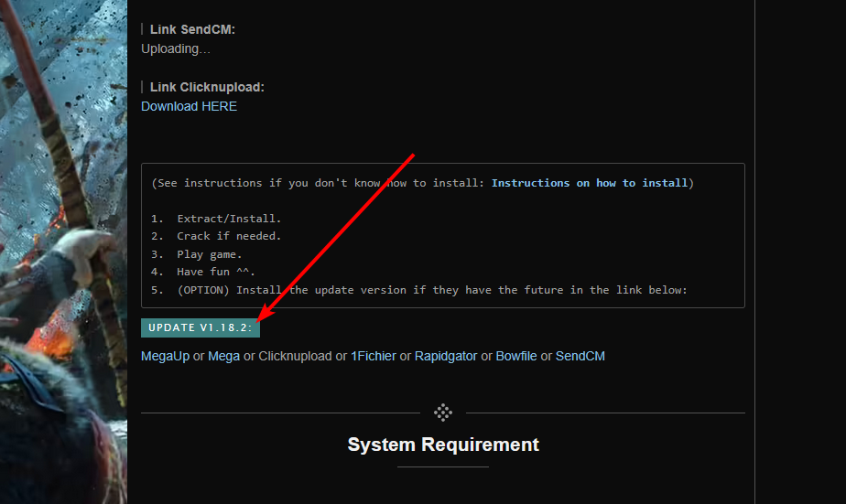This screenshot has width=846, height=504.
Task: Click the Link SendCM heading label
Action: 192,29
